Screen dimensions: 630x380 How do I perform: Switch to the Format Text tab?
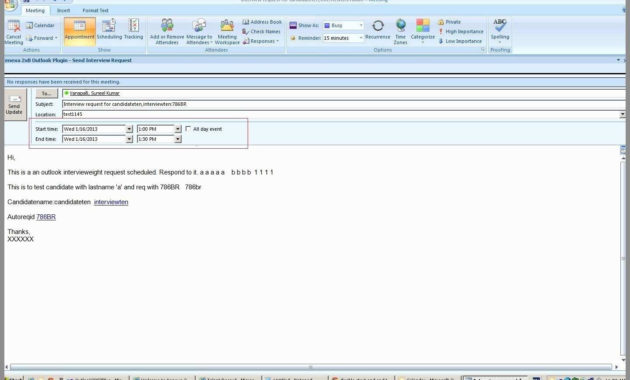point(95,10)
